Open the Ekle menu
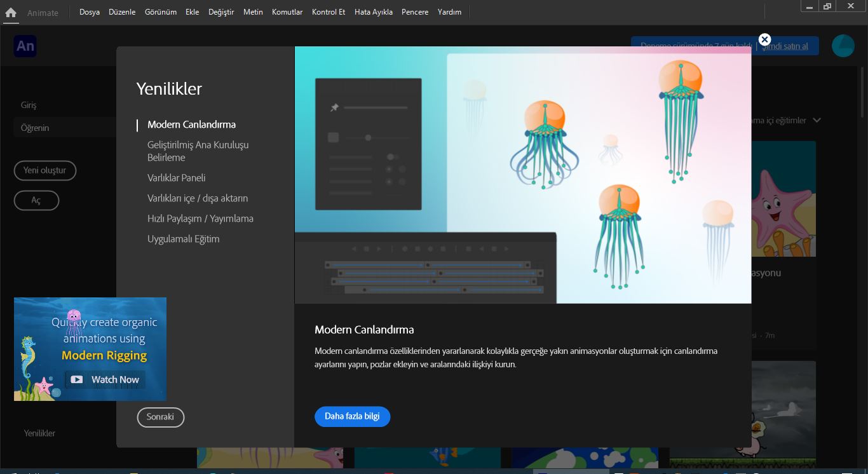Screen dimensions: 868x474 (x=193, y=12)
